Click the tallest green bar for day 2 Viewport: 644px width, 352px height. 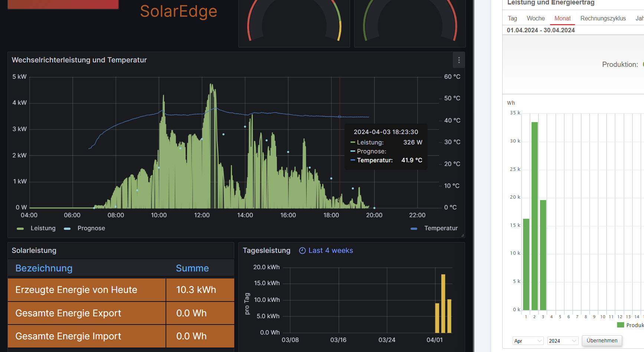535,215
